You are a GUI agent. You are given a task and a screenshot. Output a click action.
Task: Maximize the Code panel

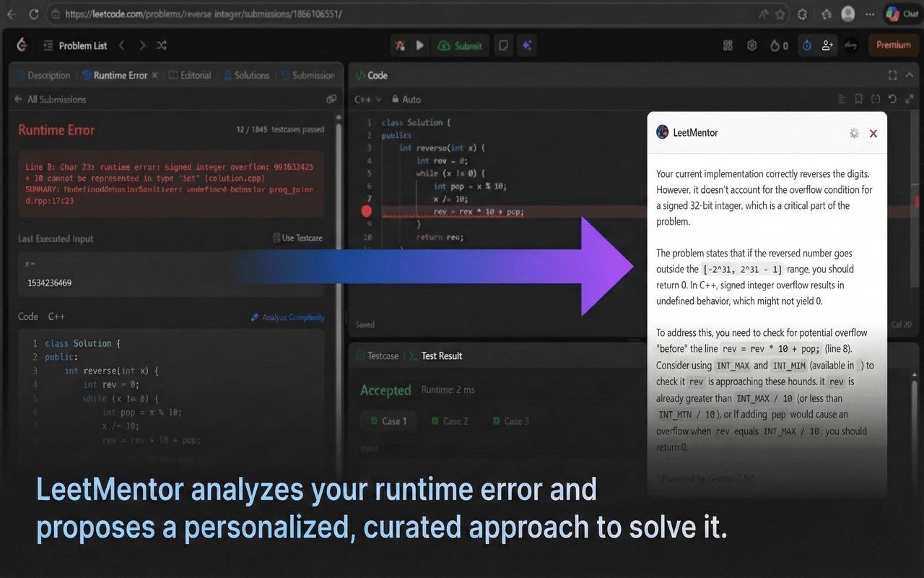click(x=892, y=75)
